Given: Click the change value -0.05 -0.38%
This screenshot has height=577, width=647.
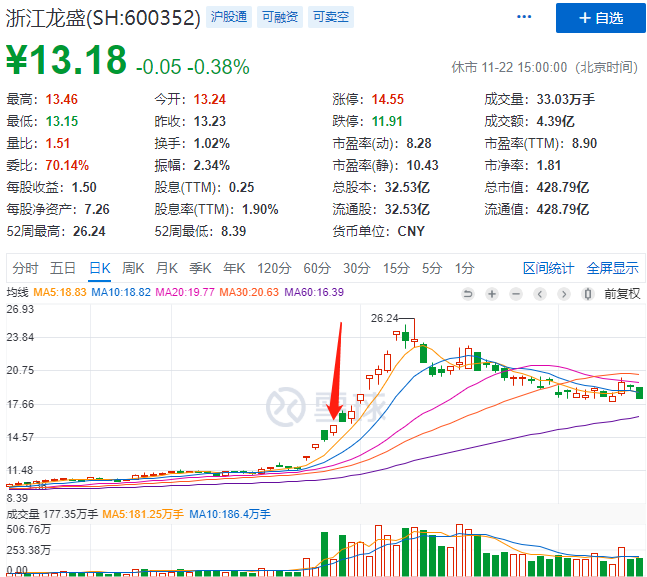Looking at the screenshot, I should [193, 67].
